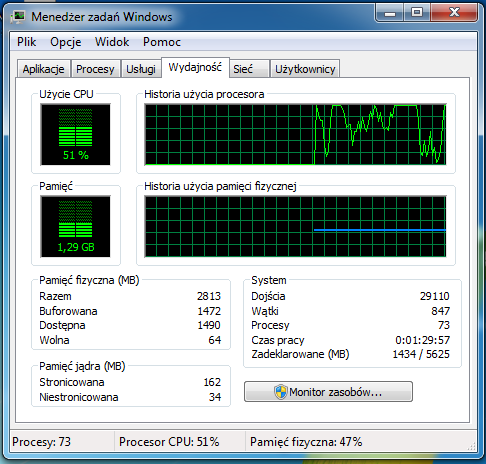Viewport: 486px width, 464px height.
Task: Click the Czas pracy value 0:01:29:57
Action: tap(423, 340)
